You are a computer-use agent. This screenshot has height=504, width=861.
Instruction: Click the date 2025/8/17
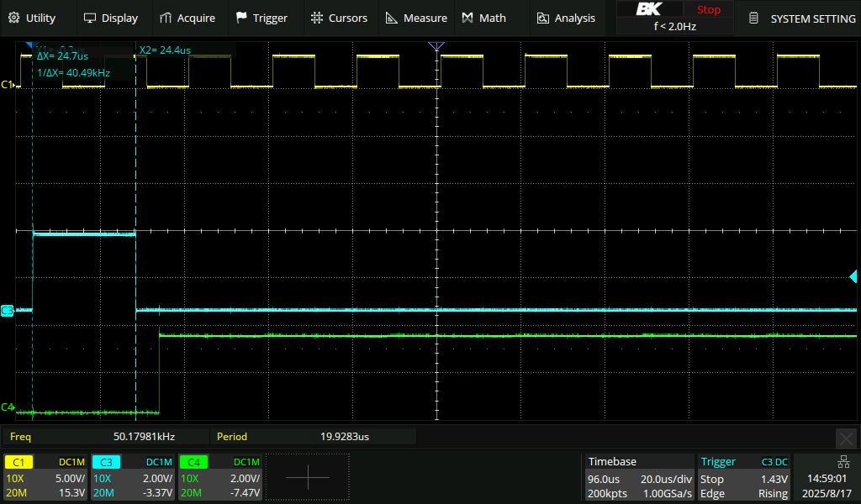pyautogui.click(x=827, y=494)
